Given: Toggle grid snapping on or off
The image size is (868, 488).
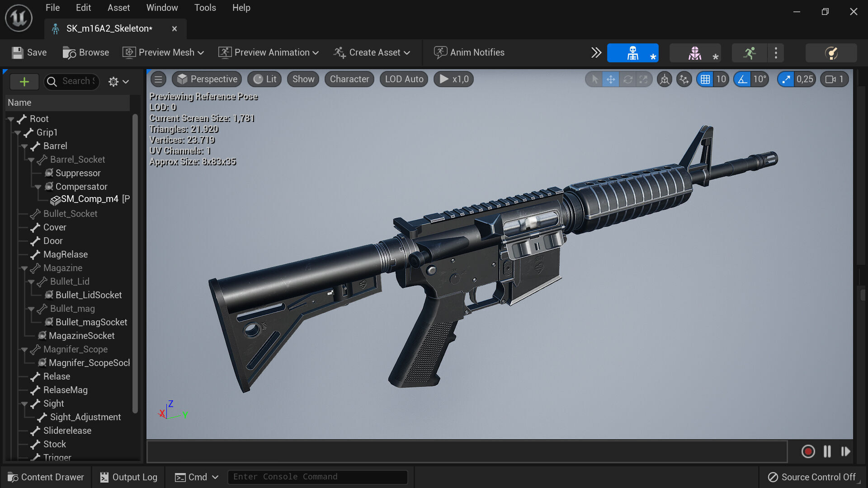Looking at the screenshot, I should point(705,80).
